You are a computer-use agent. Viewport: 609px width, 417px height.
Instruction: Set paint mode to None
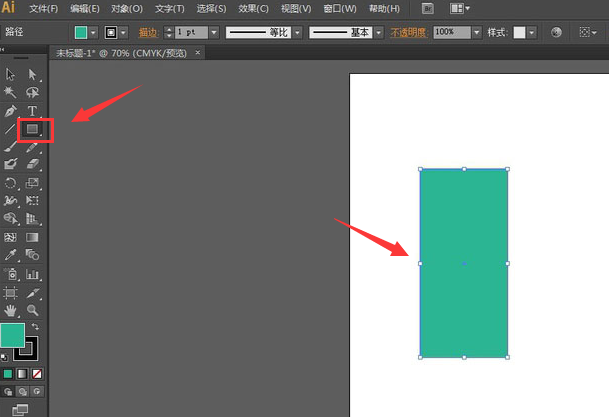[37, 374]
